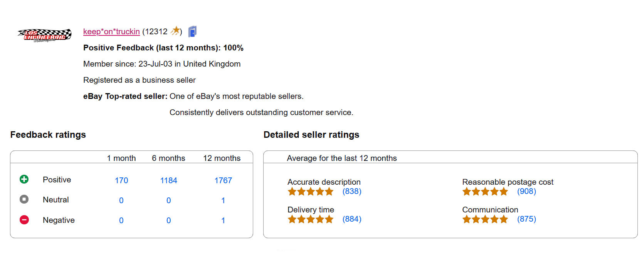Screen dimensions: 644x254
Task: Click the 6 months negative feedback count
Action: [x=168, y=221]
